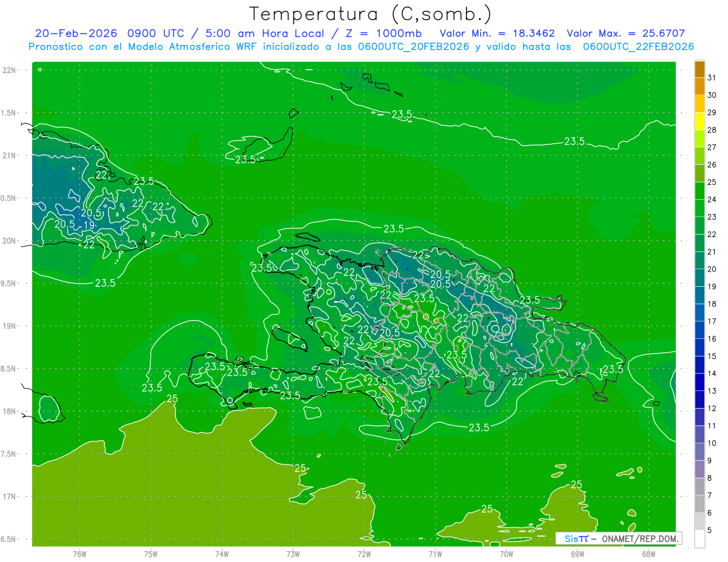Click the '26' value on the color legend
The width and height of the screenshot is (728, 562).
[x=712, y=165]
